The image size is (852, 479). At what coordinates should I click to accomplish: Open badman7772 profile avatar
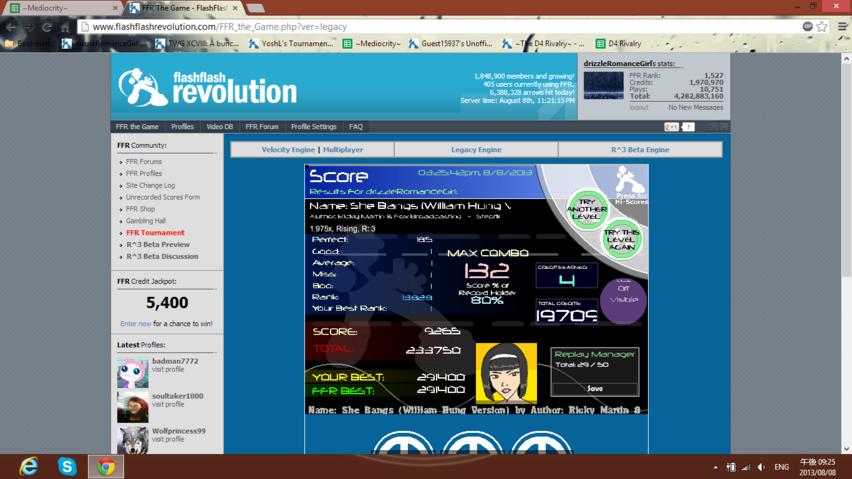[x=133, y=373]
